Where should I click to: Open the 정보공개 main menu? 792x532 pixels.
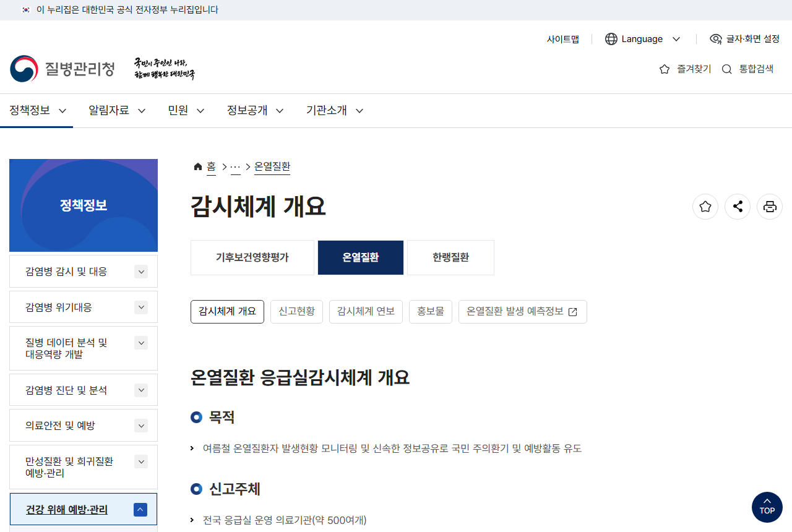click(256, 111)
